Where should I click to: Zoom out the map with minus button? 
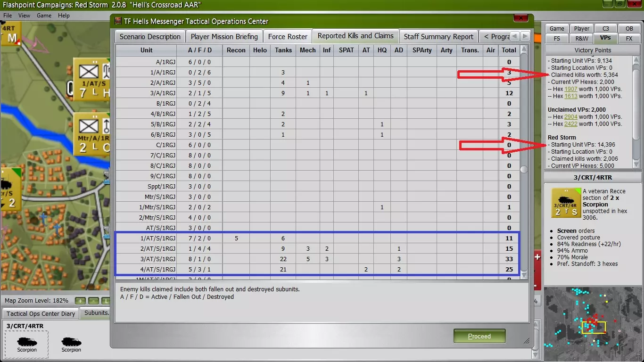[x=94, y=301]
